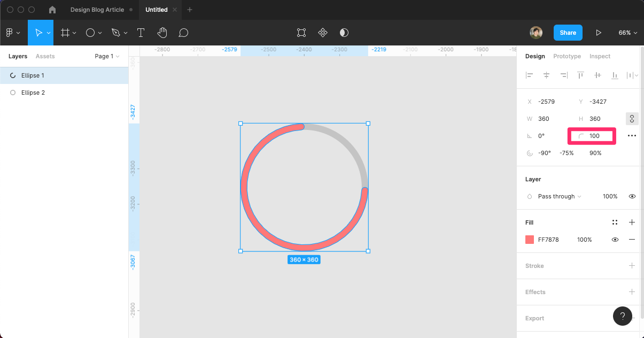Click the Fill styles icon
Screen dimensions: 644x338
point(615,222)
